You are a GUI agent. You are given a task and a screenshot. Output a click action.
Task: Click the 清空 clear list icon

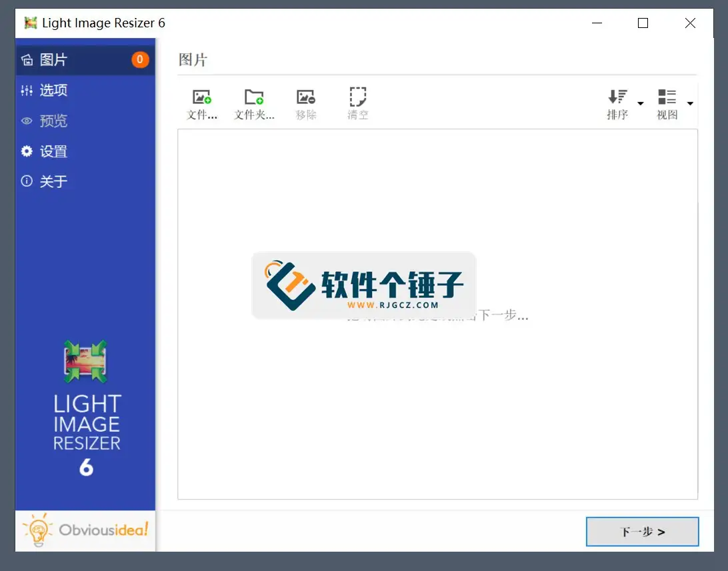(358, 98)
